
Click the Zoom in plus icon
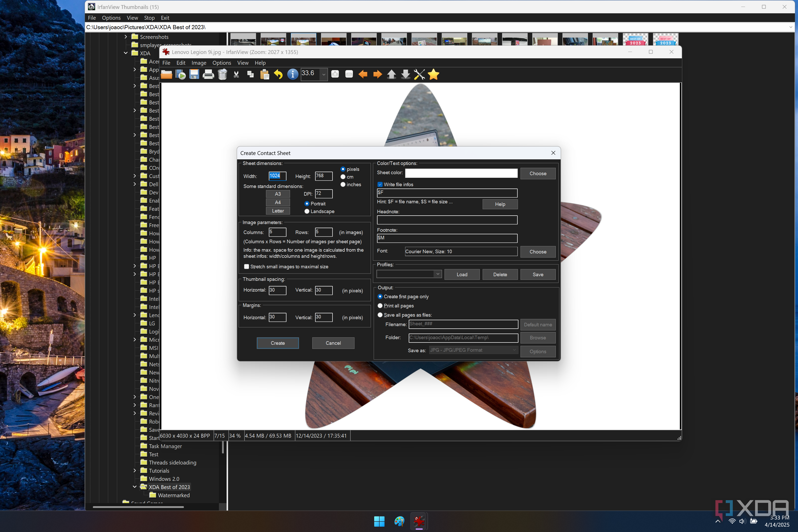point(335,74)
